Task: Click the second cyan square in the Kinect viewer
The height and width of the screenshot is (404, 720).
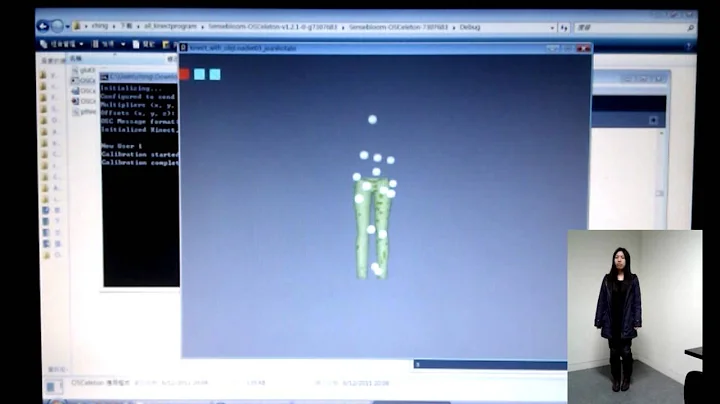Action: point(215,74)
